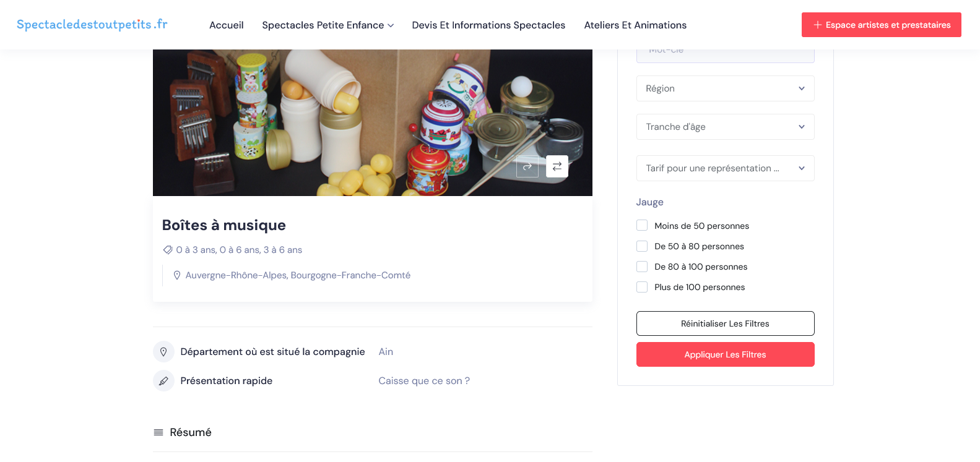Open the Région dropdown
Viewport: 980px width, 462px height.
(725, 88)
